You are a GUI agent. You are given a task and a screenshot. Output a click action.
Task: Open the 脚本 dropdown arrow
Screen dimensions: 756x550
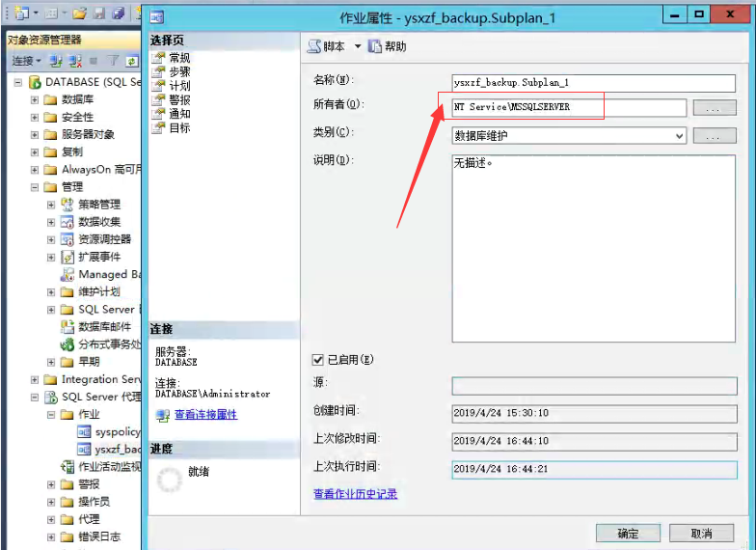pyautogui.click(x=358, y=46)
